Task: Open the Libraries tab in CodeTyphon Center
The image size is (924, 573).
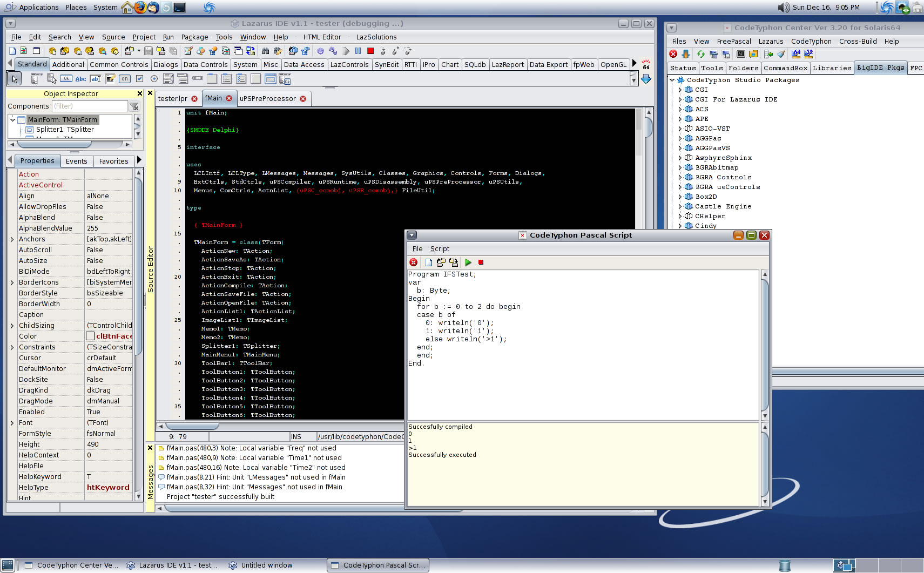Action: click(x=832, y=68)
